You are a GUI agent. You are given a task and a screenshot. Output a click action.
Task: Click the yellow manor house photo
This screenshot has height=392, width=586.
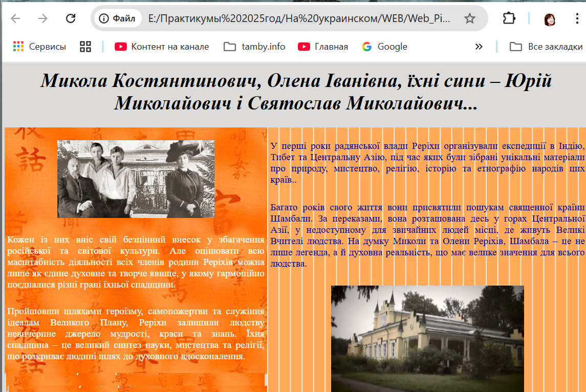[x=427, y=338]
